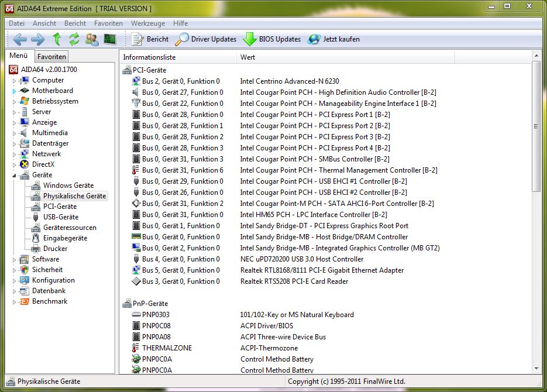The image size is (547, 392).
Task: Click the Informationsliste column header
Action: (x=178, y=57)
